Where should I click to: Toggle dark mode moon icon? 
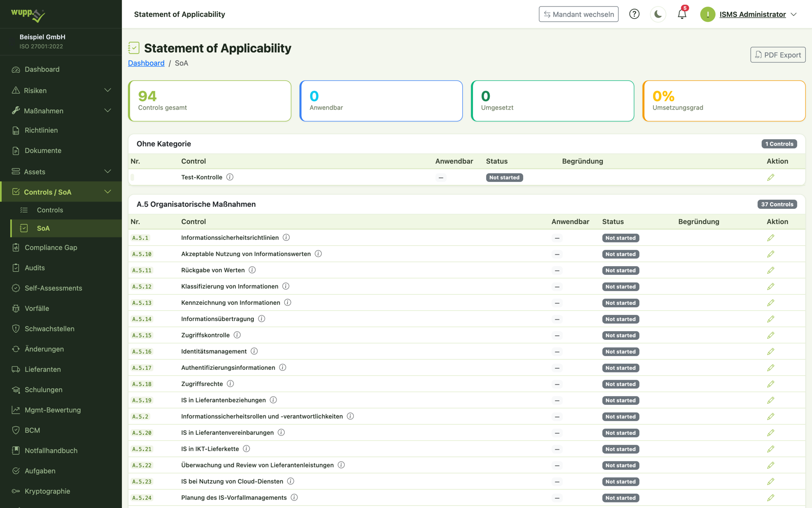tap(658, 14)
